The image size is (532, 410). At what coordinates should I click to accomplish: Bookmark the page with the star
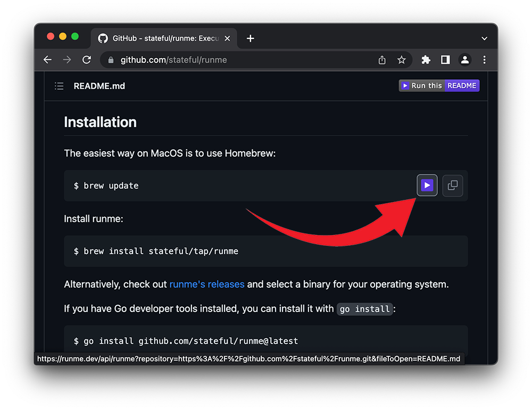pyautogui.click(x=402, y=60)
